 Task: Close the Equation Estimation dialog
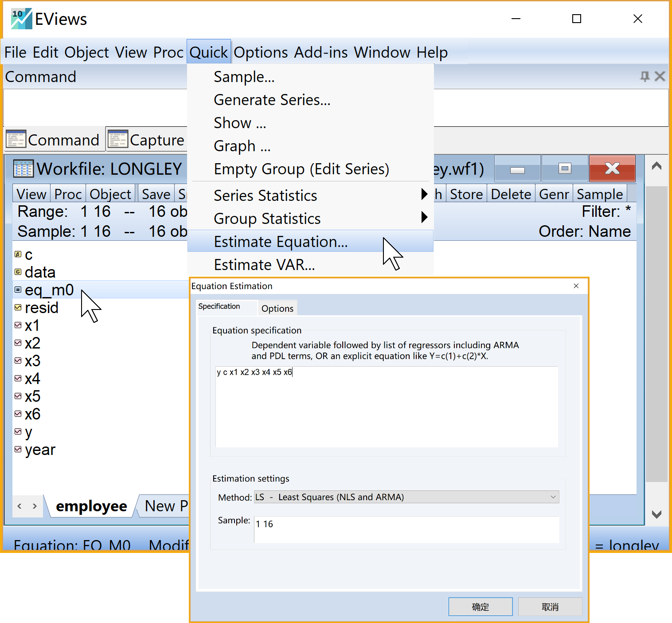coord(576,286)
